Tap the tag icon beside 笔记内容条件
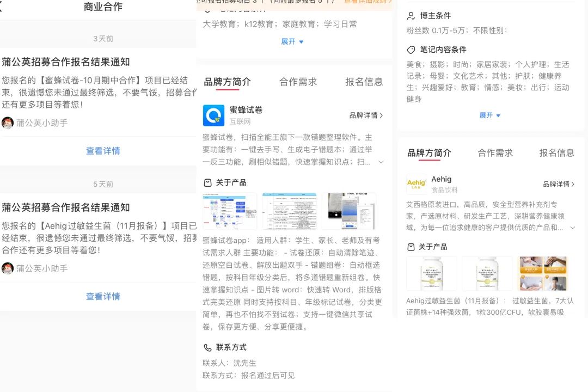 tap(411, 50)
